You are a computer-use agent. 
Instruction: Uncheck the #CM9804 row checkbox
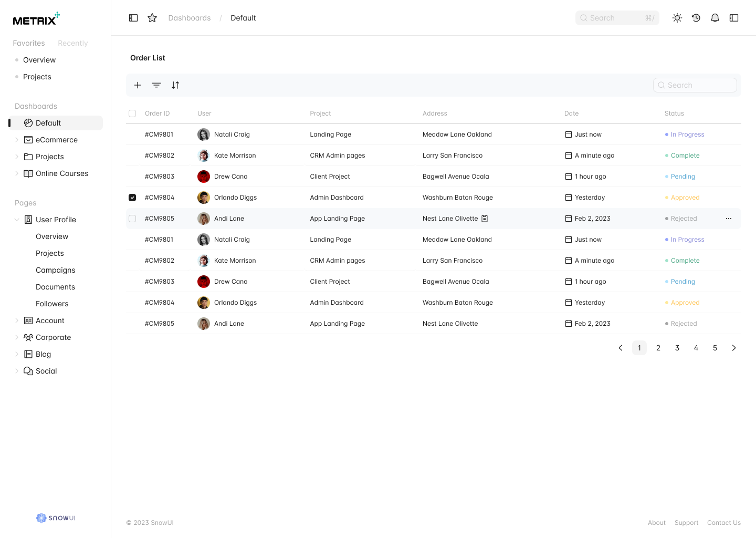click(x=132, y=197)
